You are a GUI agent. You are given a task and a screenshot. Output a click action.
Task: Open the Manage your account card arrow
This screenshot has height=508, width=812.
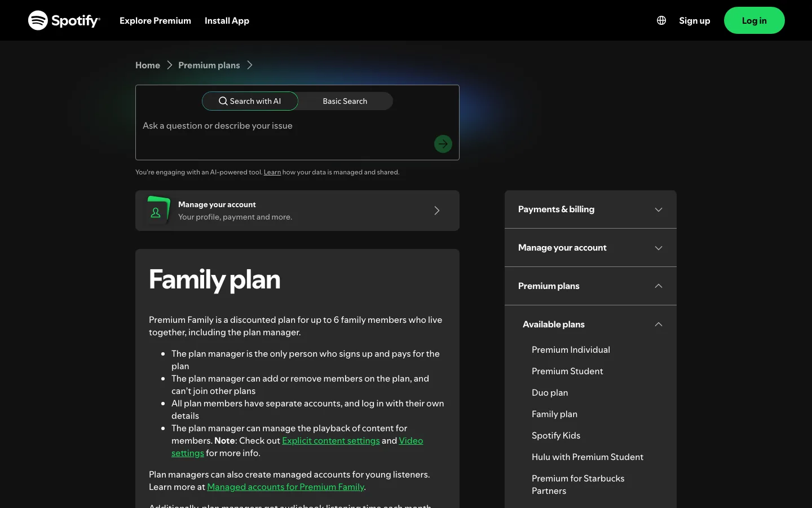click(x=437, y=211)
